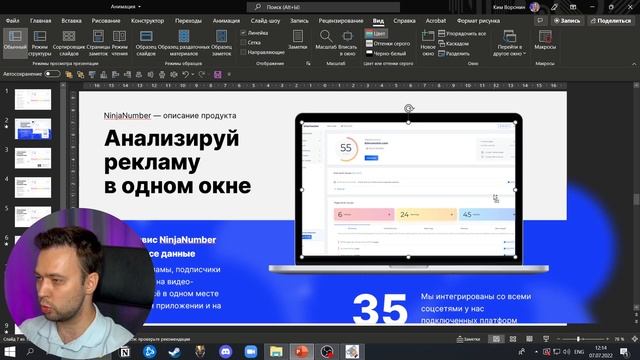Click the Record (Запись) button at top right
Viewport: 640px width, 360px height.
click(567, 20)
